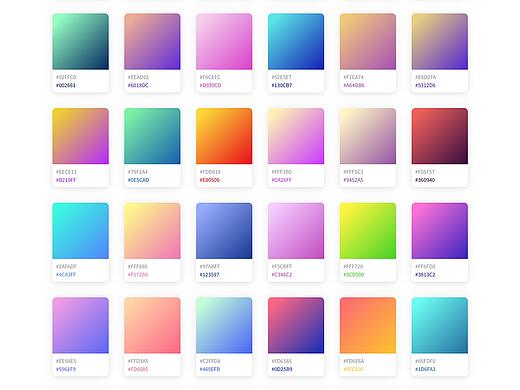This screenshot has height=390, width=520.
Task: Click the #D939CD hex code label
Action: click(210, 85)
